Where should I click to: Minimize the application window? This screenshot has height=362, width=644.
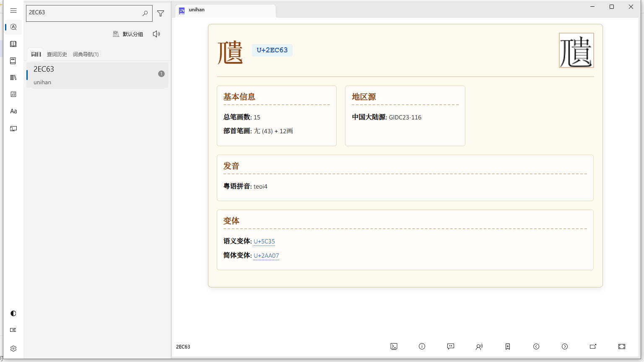click(x=592, y=7)
